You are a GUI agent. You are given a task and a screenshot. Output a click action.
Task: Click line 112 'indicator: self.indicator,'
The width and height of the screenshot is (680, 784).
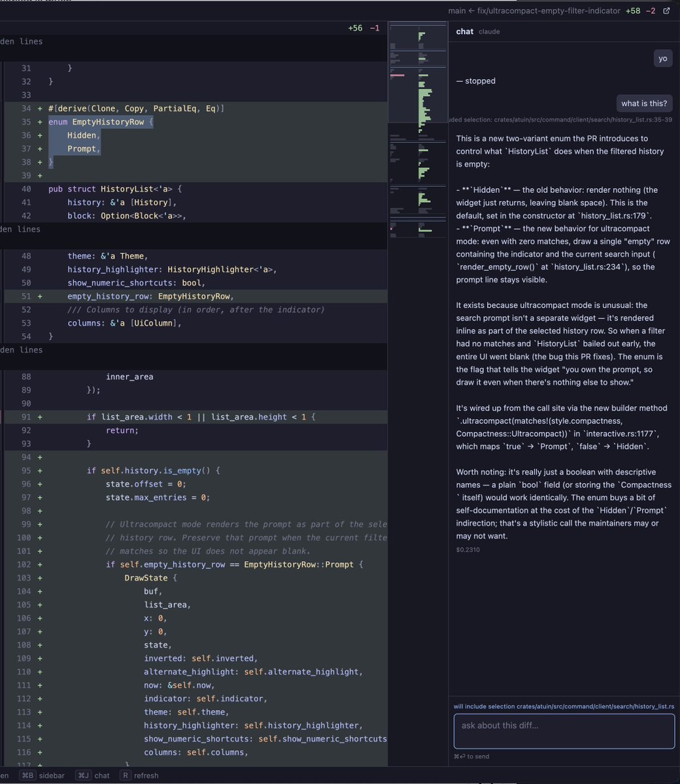205,699
